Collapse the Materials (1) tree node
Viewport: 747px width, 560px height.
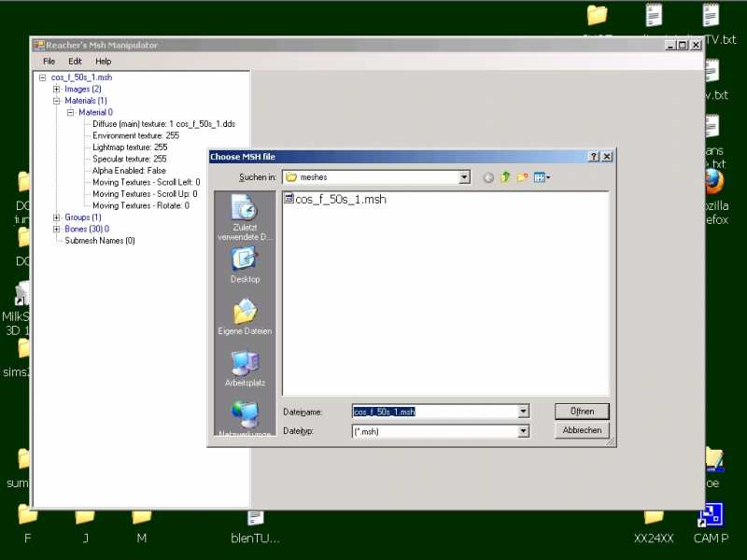tap(56, 101)
